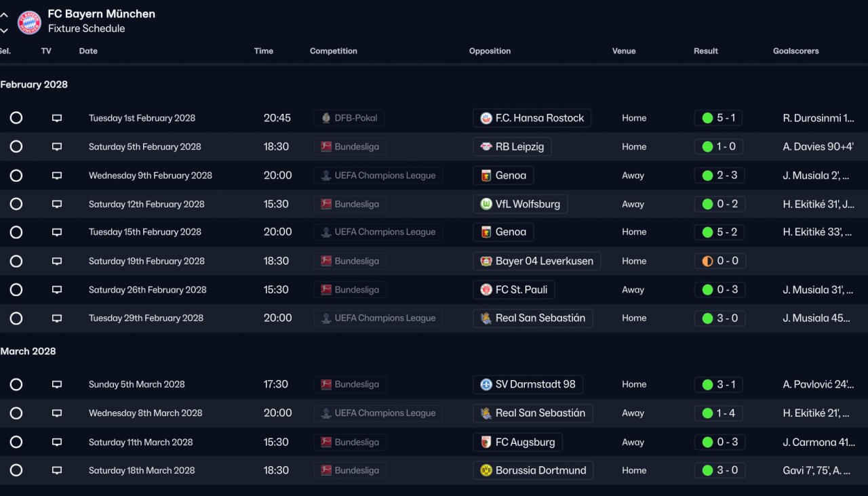Screen dimensions: 868x496
Task: Select the VfL Wolfsburg row's selection circle
Action: tap(16, 204)
